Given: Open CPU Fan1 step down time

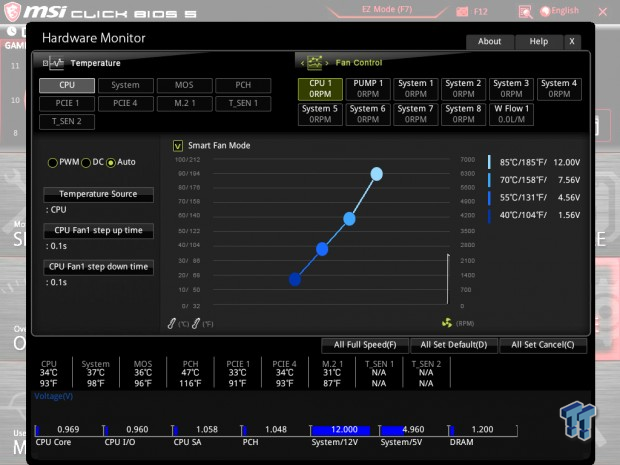Looking at the screenshot, I should [98, 267].
